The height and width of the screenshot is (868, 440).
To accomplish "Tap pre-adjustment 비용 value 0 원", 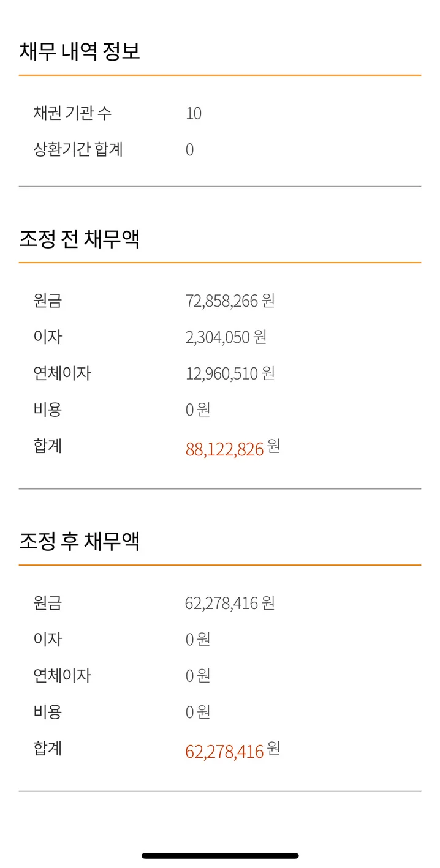I will point(198,410).
